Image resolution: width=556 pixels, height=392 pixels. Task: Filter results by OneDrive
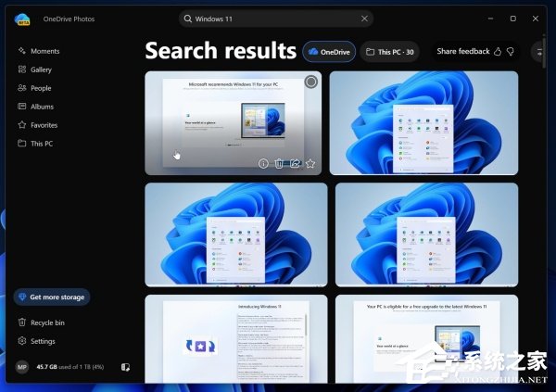pos(329,52)
